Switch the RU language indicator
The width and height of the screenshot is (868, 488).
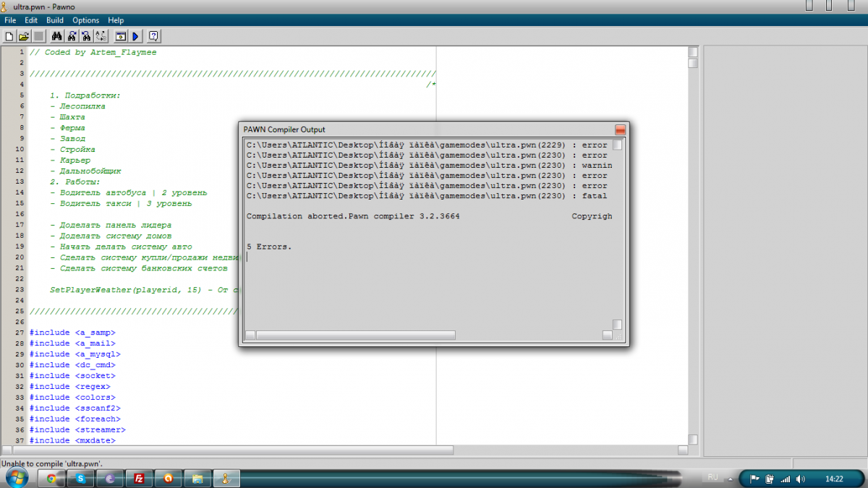[x=712, y=478]
